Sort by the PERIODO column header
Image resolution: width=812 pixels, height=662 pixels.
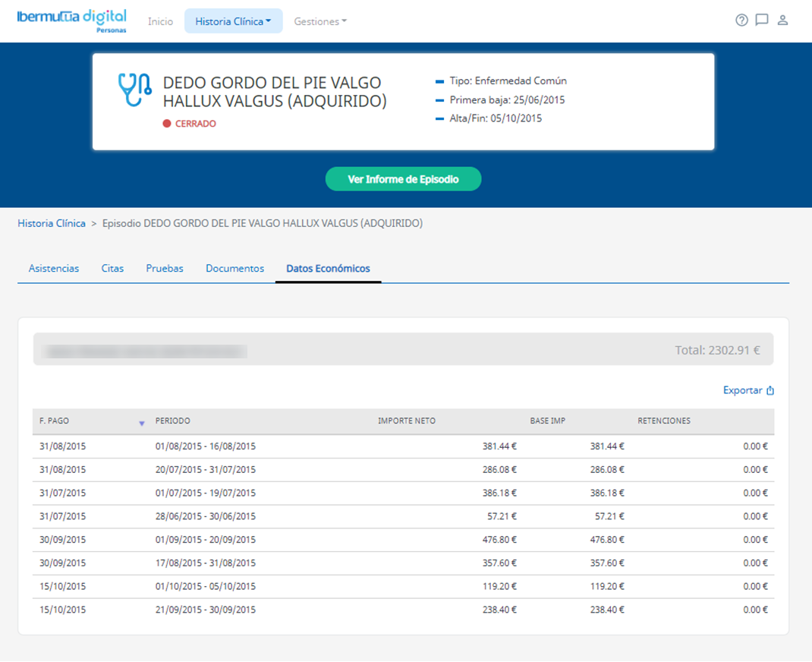173,421
